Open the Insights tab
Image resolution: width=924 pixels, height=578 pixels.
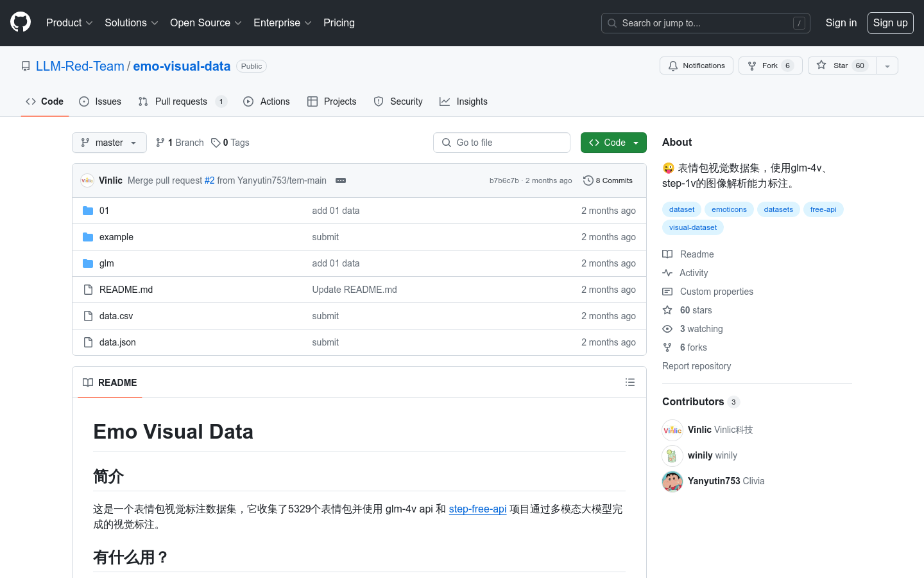pos(464,101)
